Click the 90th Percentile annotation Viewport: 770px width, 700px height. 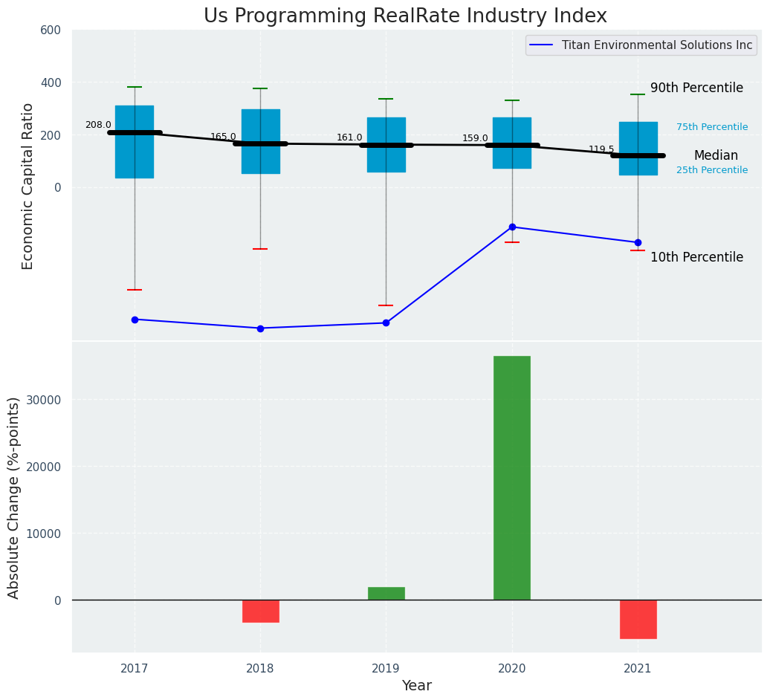pos(696,88)
